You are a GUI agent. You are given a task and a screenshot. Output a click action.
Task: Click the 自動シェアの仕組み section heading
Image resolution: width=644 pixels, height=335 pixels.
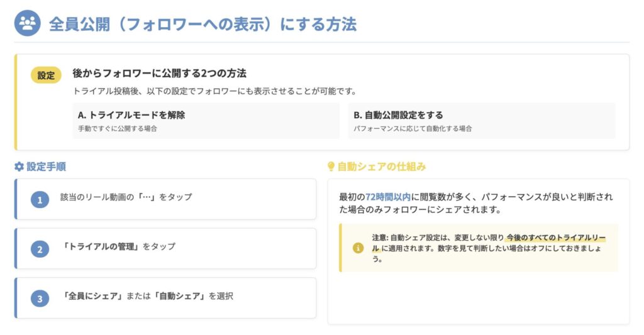tap(382, 167)
